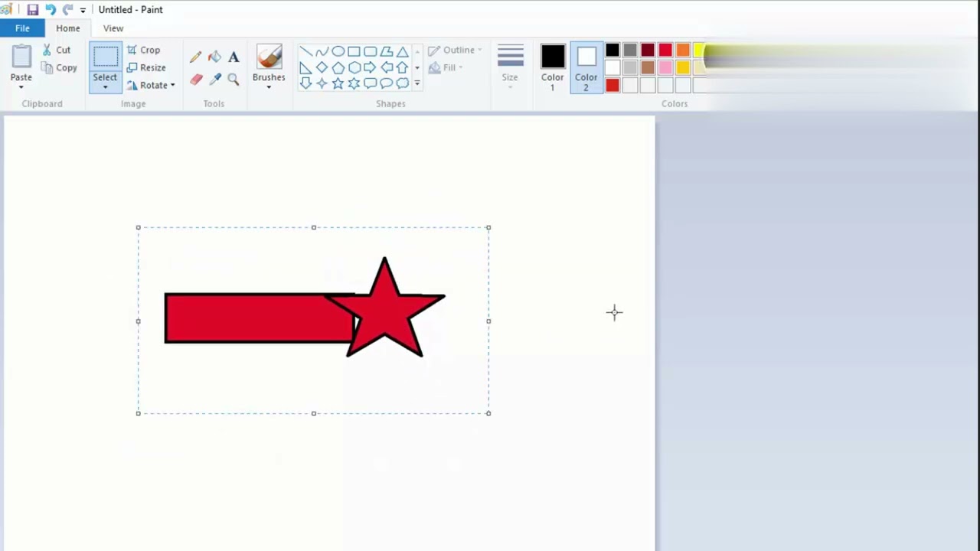
Task: Expand the full Shapes gallery
Action: (417, 83)
